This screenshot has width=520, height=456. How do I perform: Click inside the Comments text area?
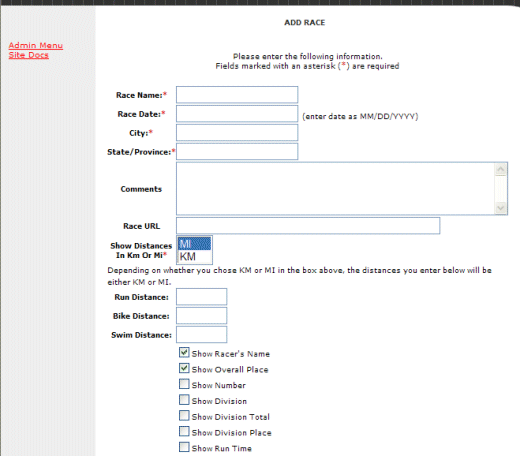click(x=335, y=189)
